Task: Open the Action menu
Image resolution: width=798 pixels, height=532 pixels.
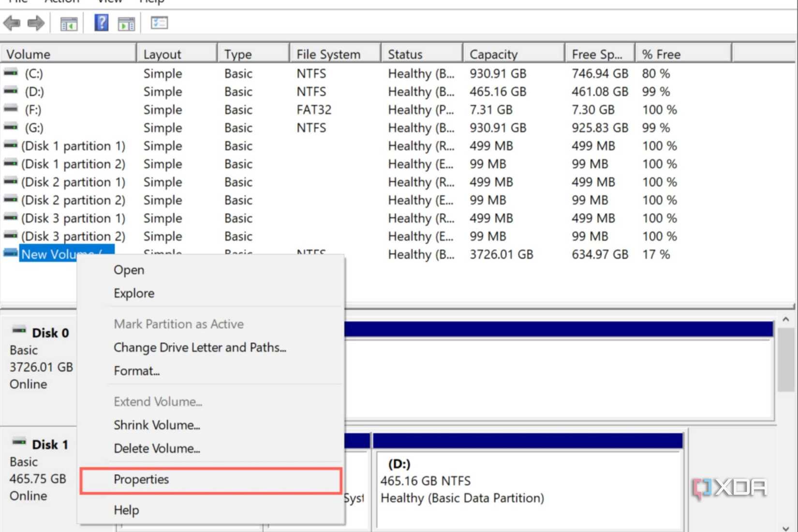Action: point(61,2)
